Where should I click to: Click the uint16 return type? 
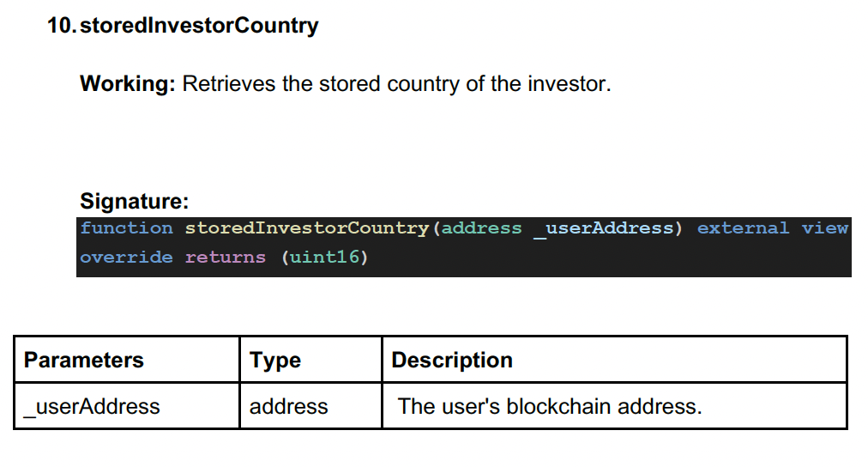[324, 258]
